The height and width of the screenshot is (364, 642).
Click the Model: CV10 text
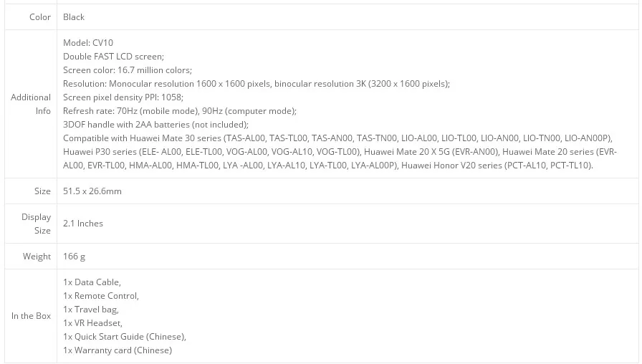[88, 43]
